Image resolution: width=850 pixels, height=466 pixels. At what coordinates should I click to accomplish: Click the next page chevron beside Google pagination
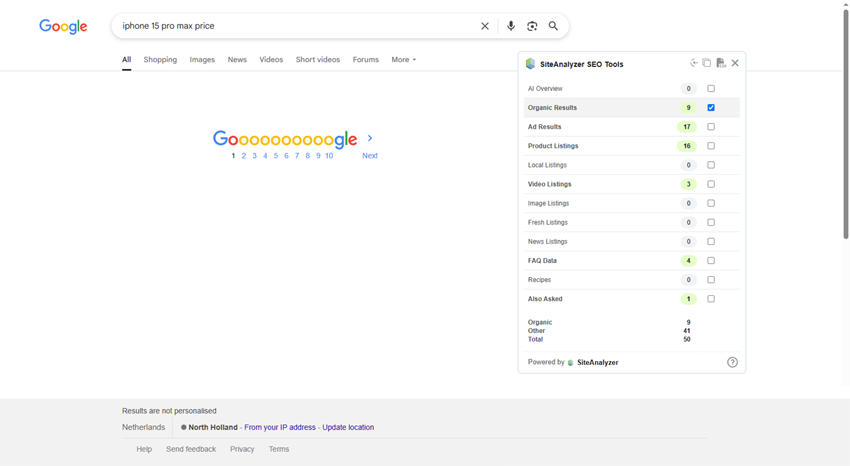[370, 138]
